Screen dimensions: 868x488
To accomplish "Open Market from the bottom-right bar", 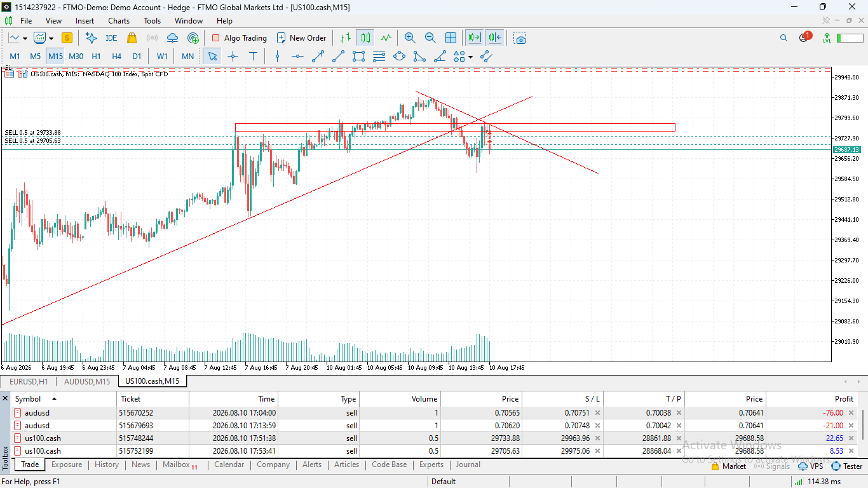I will pos(728,466).
